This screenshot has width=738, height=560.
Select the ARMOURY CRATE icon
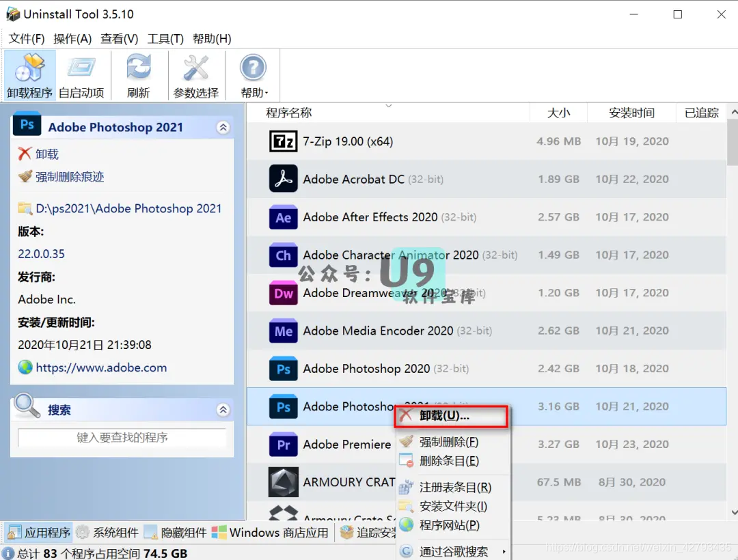coord(283,482)
